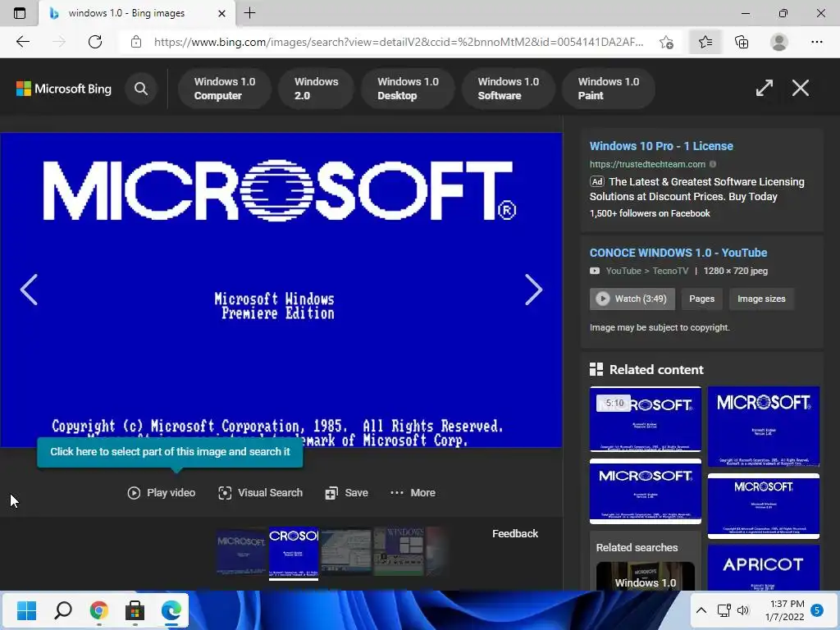Refresh the Bing images page
The image size is (840, 630).
coord(95,42)
